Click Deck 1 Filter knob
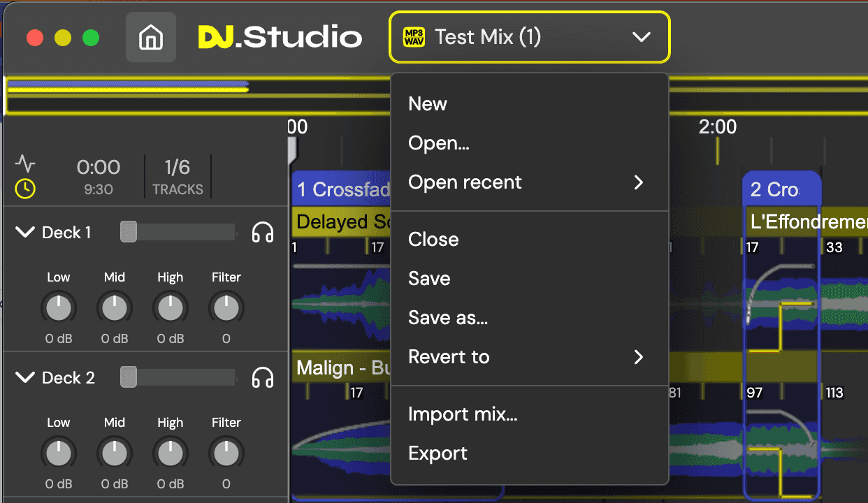Screen dimensions: 868x503 point(226,307)
